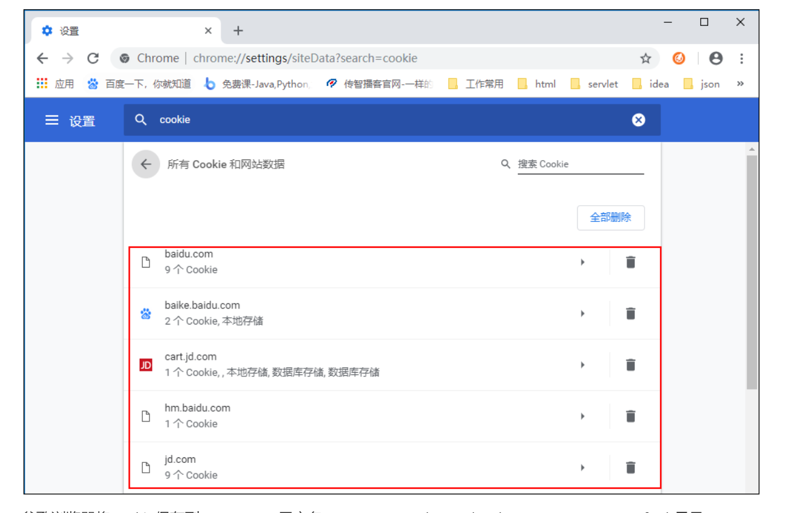Open the Chrome profile avatar
The width and height of the screenshot is (812, 513).
point(716,58)
